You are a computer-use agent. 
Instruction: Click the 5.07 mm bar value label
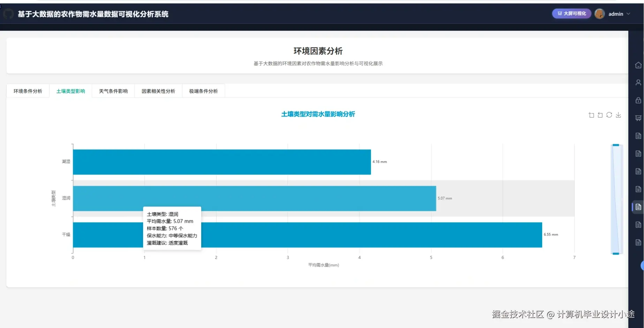[445, 198]
